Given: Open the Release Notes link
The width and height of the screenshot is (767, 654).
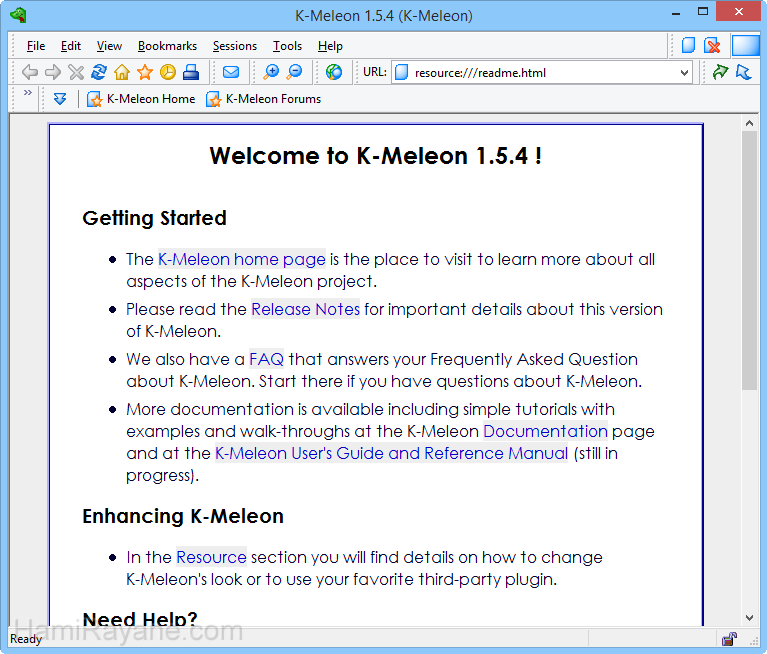Looking at the screenshot, I should point(305,309).
